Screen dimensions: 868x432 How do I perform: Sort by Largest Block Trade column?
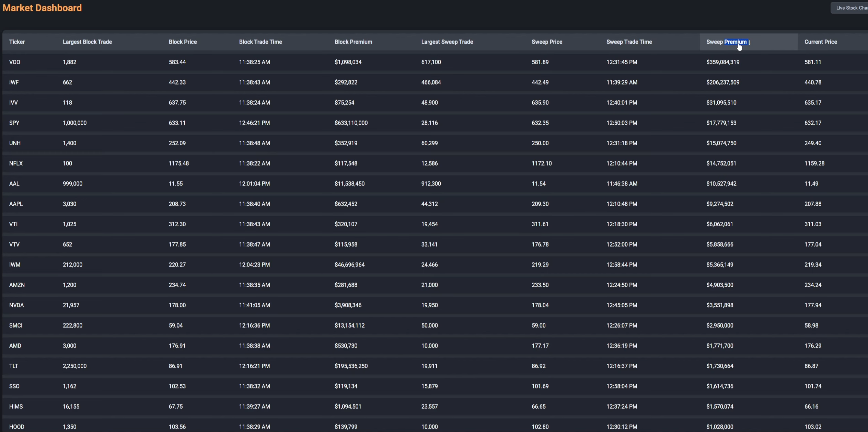(x=87, y=42)
